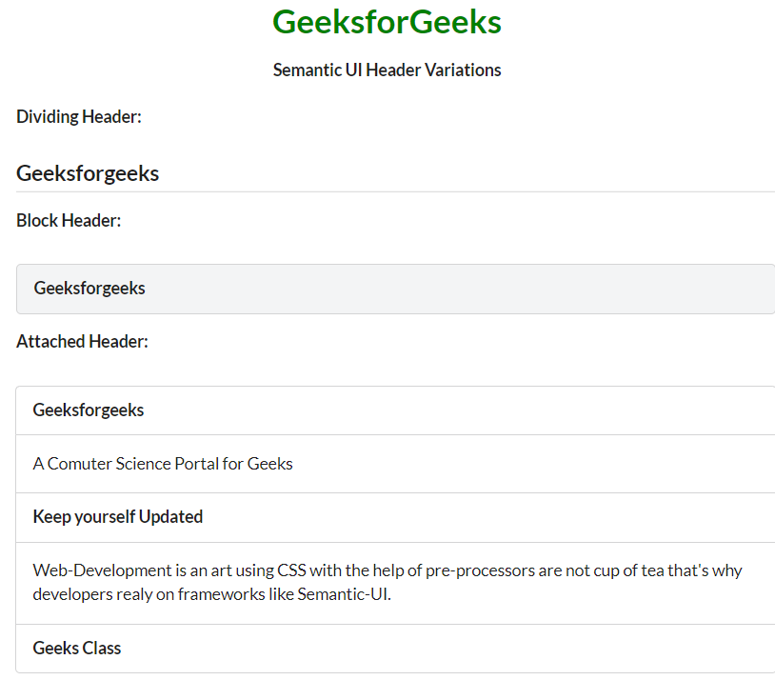Click the A Comuter Science Portal segment
The height and width of the screenshot is (700, 775).
pyautogui.click(x=163, y=465)
